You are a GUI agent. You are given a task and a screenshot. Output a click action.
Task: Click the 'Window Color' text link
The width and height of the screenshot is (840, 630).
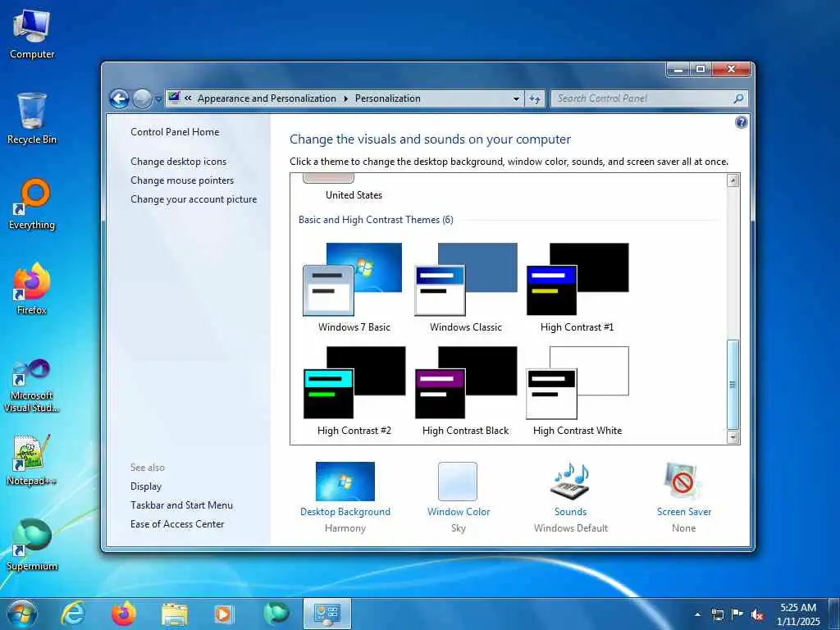[459, 512]
